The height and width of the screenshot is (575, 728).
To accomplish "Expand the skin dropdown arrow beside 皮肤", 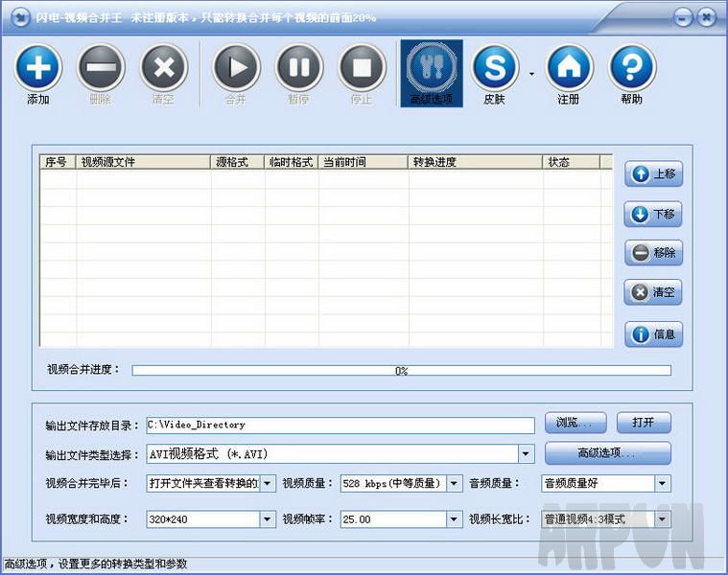I will (531, 73).
